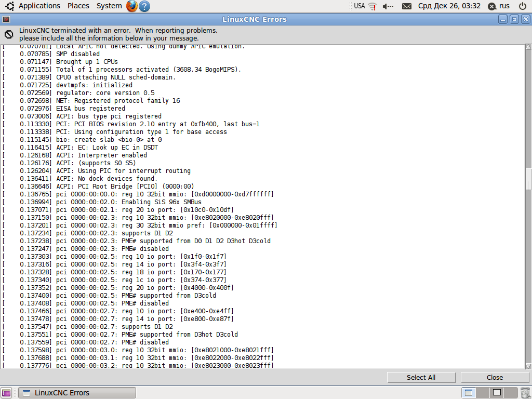
Task: Click the USA keyboard layout indicator
Action: [x=360, y=6]
